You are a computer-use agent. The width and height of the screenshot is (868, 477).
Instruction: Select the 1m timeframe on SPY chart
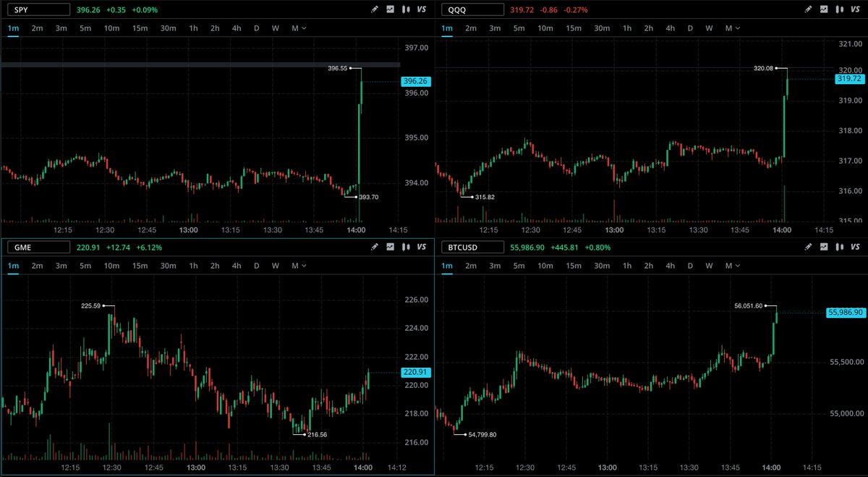pos(14,28)
